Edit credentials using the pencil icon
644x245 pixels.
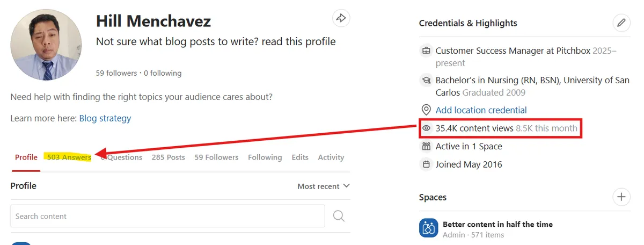coord(621,23)
